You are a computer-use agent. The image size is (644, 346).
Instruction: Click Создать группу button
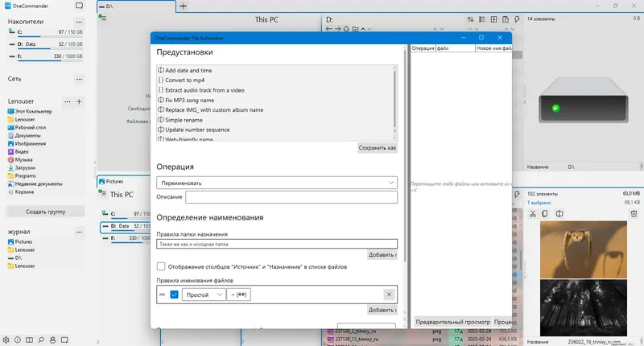point(46,212)
